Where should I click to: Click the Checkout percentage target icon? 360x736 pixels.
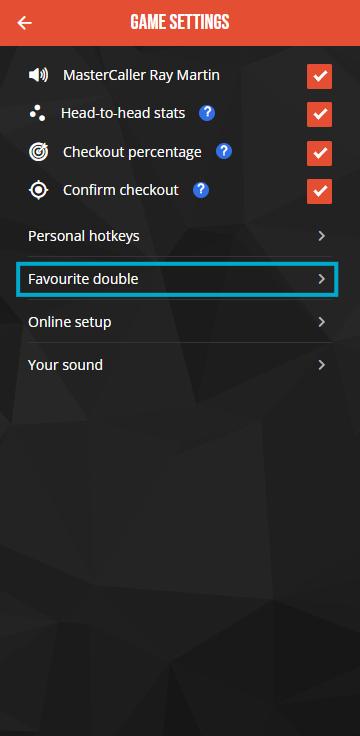tap(38, 152)
